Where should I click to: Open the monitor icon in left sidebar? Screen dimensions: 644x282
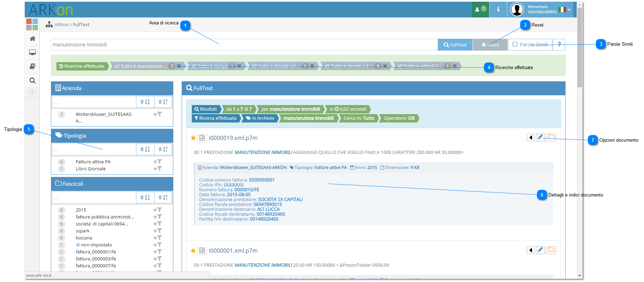click(32, 52)
